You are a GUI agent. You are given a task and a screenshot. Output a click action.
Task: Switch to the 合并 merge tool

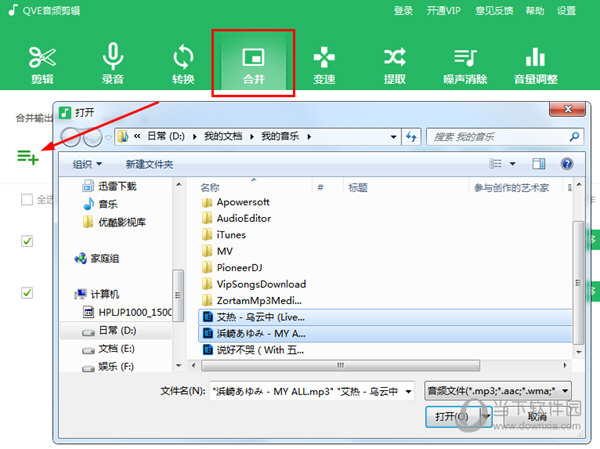pos(253,64)
